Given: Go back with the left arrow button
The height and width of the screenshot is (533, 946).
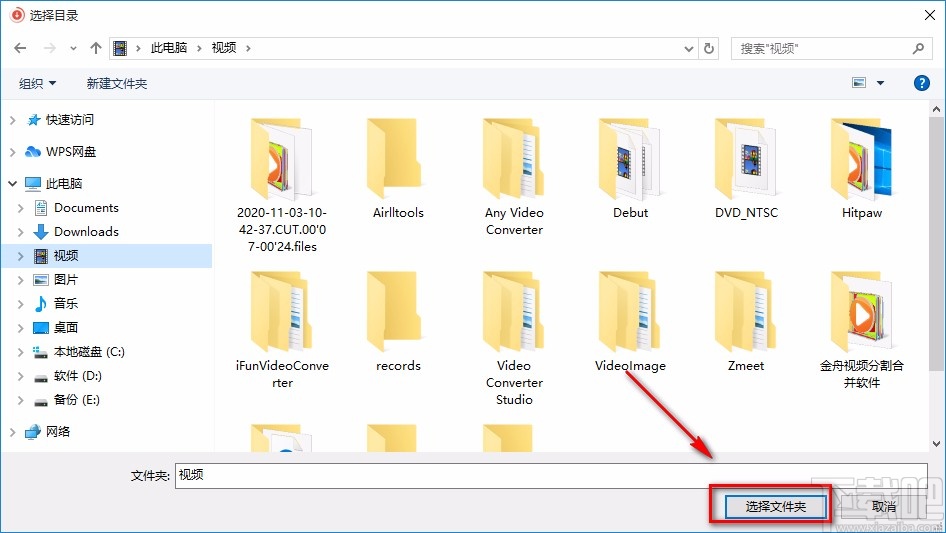Looking at the screenshot, I should pyautogui.click(x=20, y=48).
